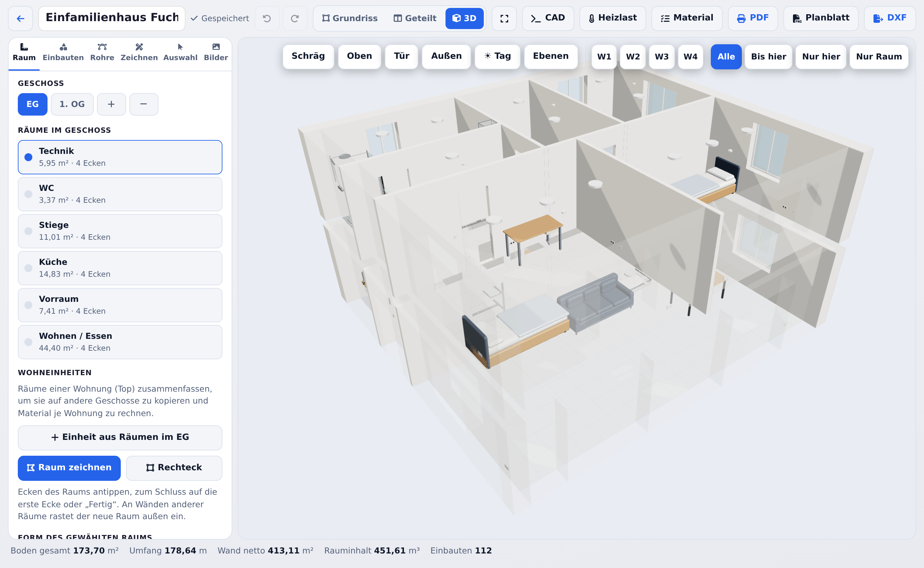This screenshot has height=568, width=924.
Task: Open the Ebenen layers option
Action: 550,56
